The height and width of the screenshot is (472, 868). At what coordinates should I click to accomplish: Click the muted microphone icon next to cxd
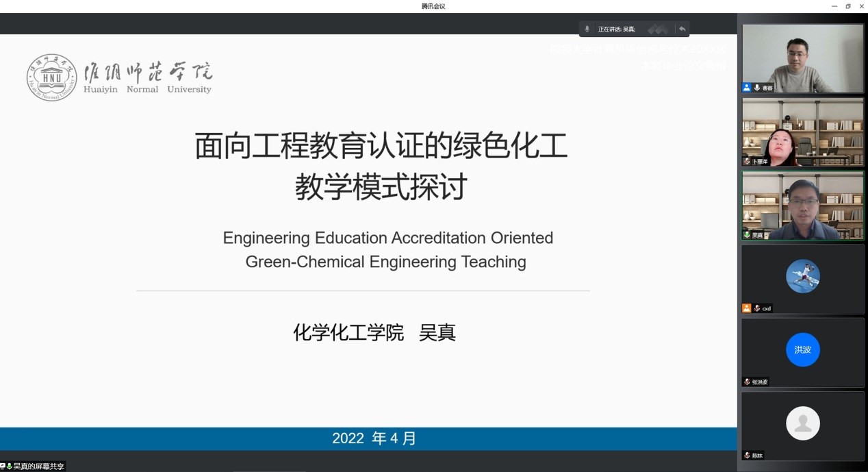757,308
